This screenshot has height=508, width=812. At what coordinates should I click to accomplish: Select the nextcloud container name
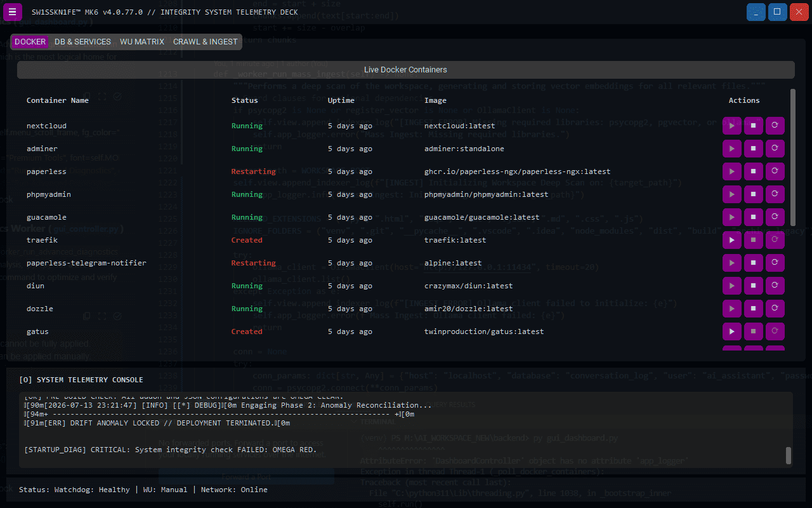point(46,126)
